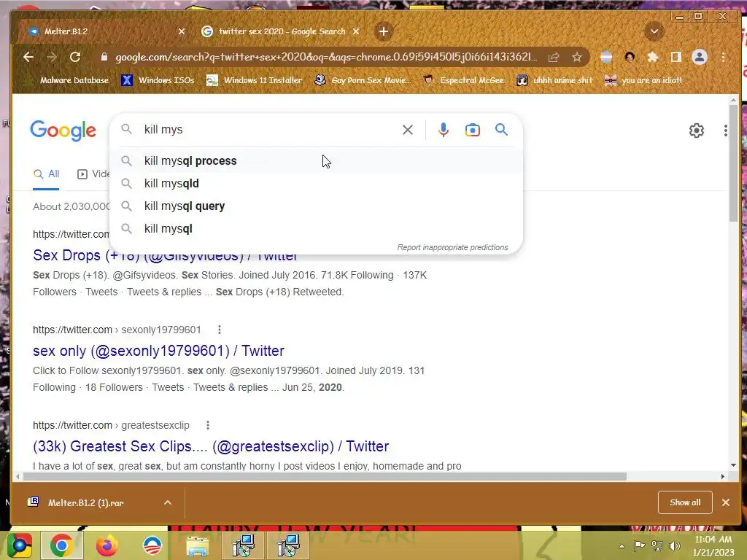
Task: Click the flag extension icon in toolbar
Action: pyautogui.click(x=606, y=57)
